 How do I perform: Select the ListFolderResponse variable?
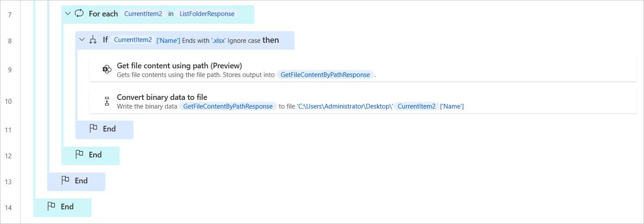click(x=207, y=14)
